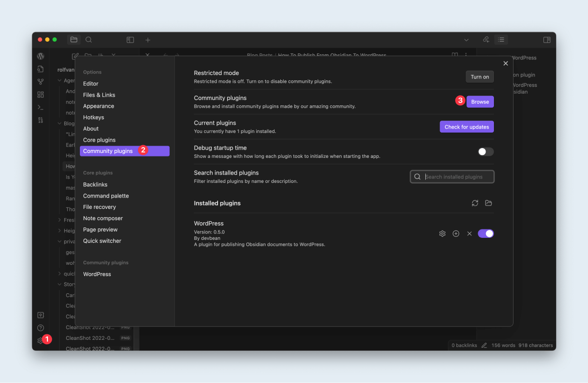The width and height of the screenshot is (588, 383).
Task: Open the quick switcher ribbon icon
Action: tap(41, 69)
